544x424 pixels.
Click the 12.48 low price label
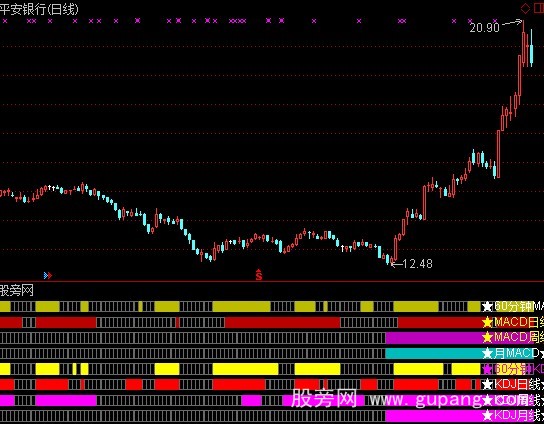tap(418, 264)
